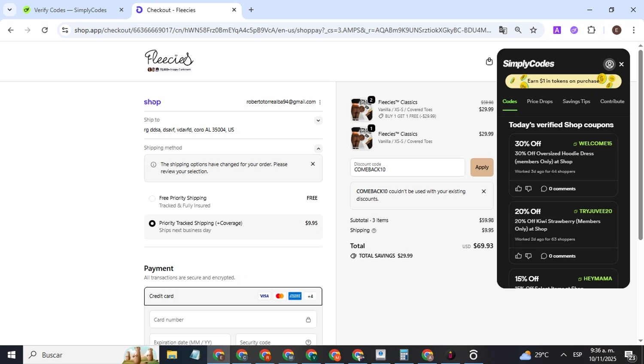644x364 pixels.
Task: Click the shipping info tooltip icon
Action: [374, 230]
